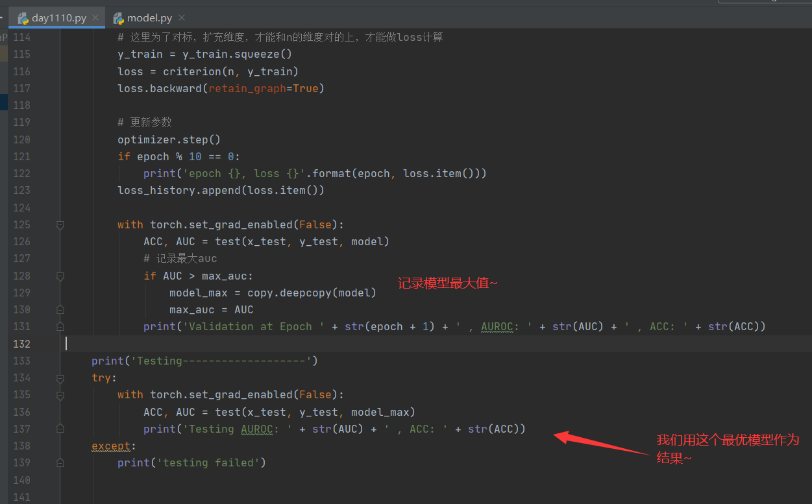Click 'max_auc = AUC' on line 130
Image resolution: width=812 pixels, height=504 pixels.
pos(211,309)
